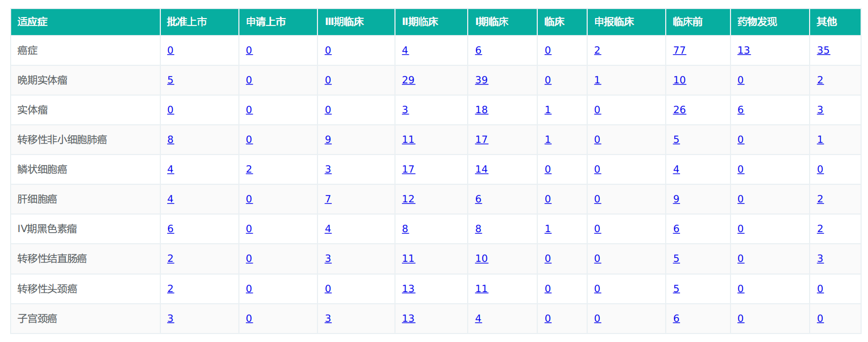
Task: Click 13 under 药物发现 for 癌症
Action: (x=744, y=50)
